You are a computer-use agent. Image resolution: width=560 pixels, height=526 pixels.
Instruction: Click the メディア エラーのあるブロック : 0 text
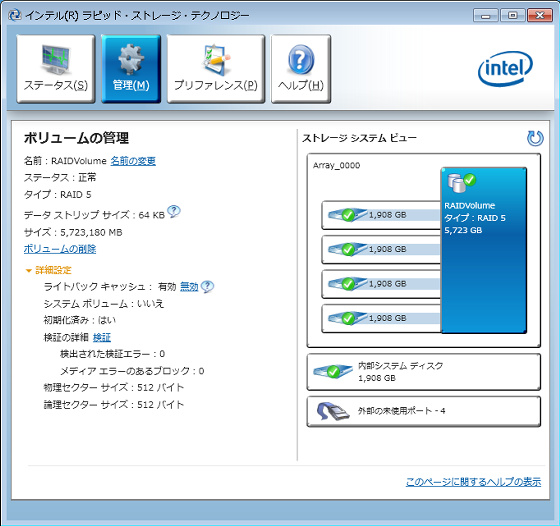pos(132,371)
